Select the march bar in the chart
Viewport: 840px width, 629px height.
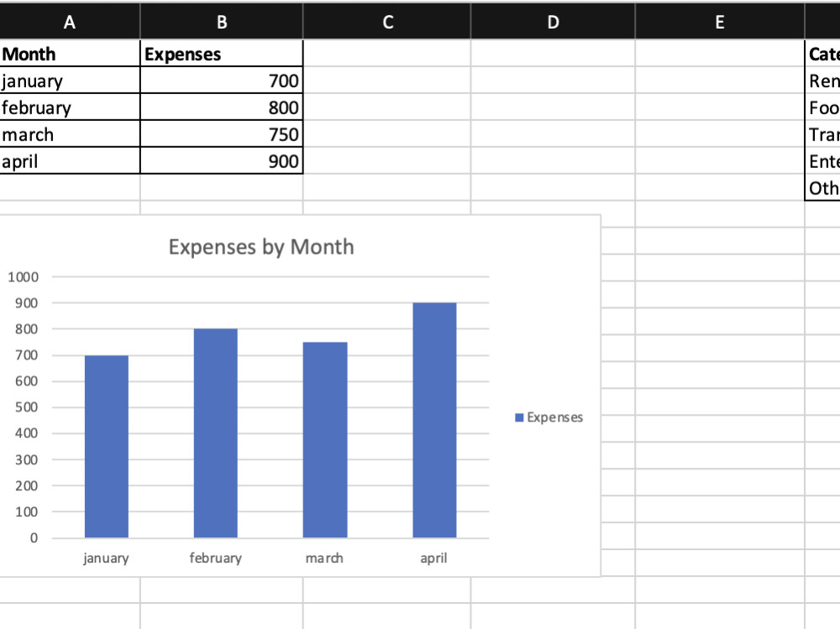click(x=325, y=440)
